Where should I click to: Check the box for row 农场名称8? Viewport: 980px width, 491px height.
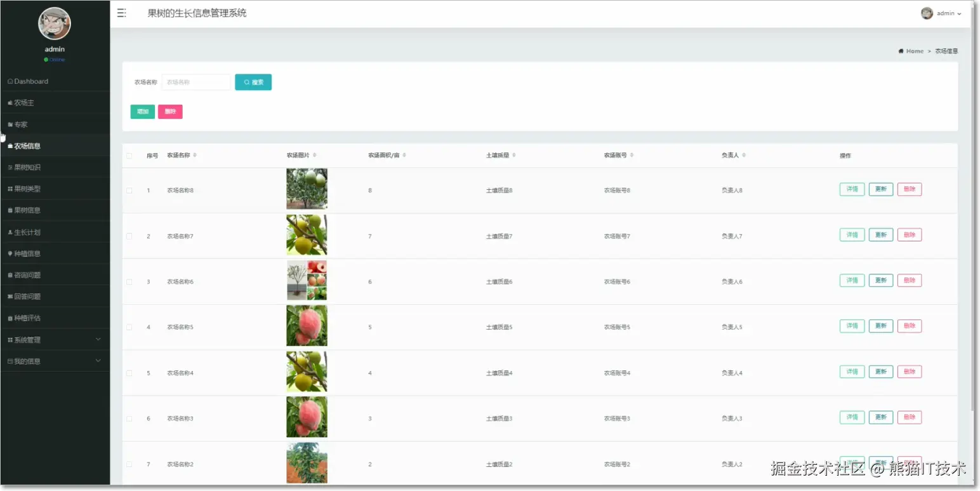click(x=129, y=191)
